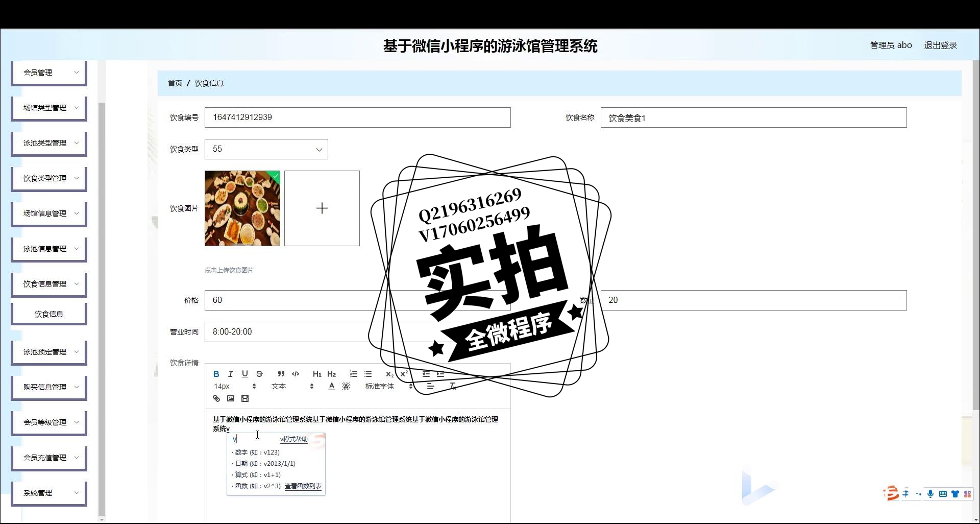The height and width of the screenshot is (524, 980).
Task: Expand the 泳池类型管理 sidebar menu
Action: pyautogui.click(x=49, y=143)
